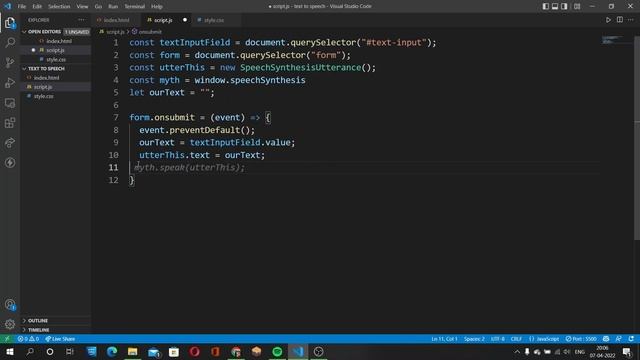Open the Selection menu

(59, 7)
